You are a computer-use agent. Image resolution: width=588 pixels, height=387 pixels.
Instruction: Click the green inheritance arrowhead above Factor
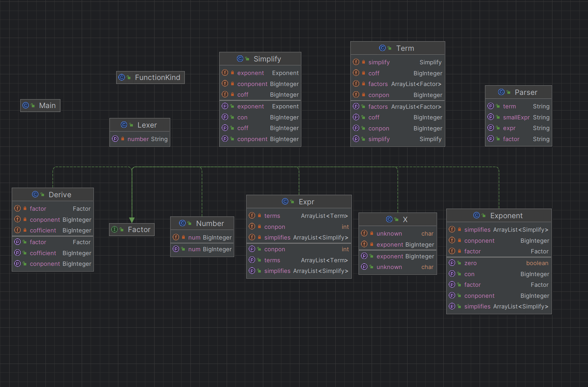(132, 220)
